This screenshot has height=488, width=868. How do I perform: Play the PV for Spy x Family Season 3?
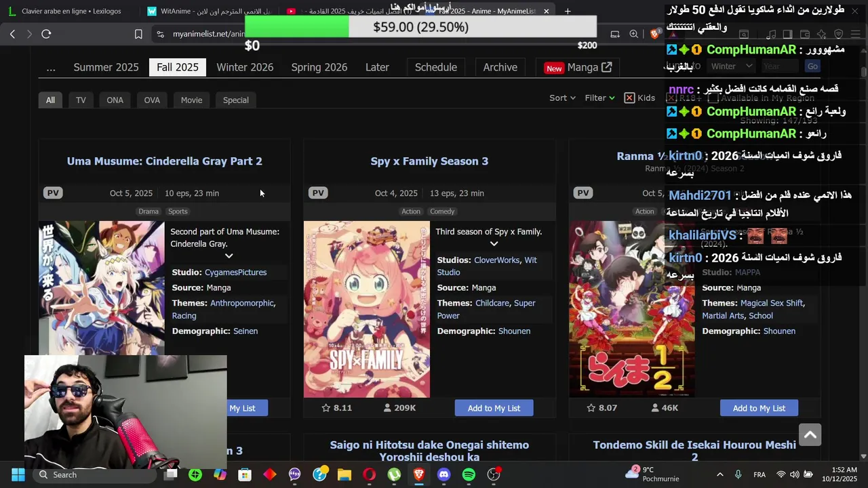point(318,193)
